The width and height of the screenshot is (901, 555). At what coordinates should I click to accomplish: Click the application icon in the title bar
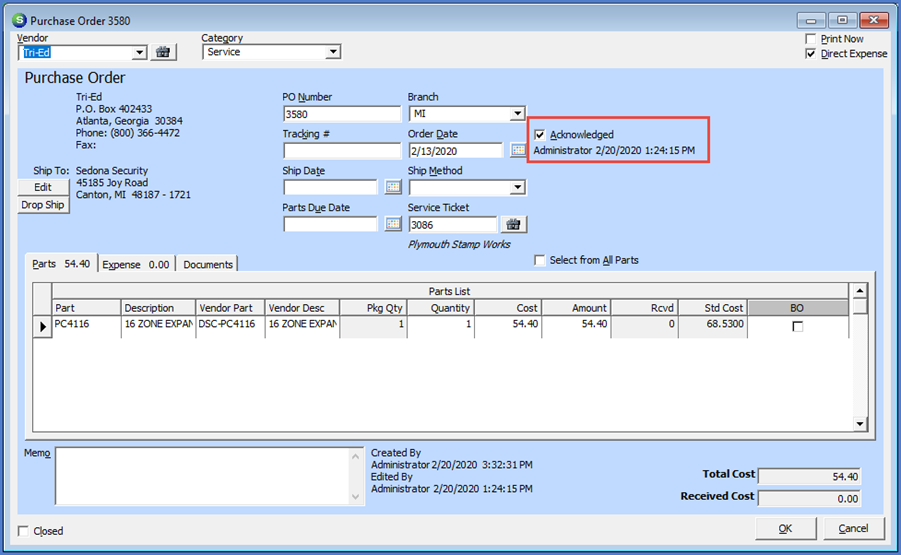tap(17, 20)
